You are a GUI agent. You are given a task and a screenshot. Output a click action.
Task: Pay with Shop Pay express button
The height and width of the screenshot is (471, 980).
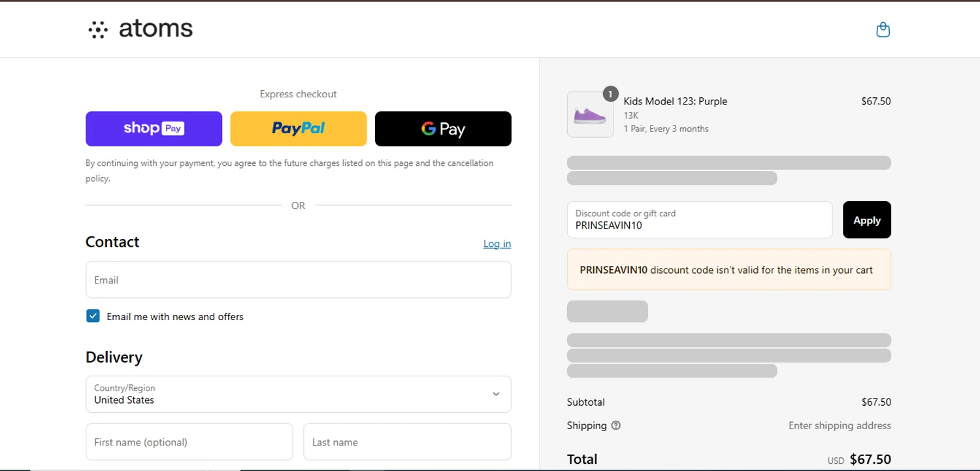click(154, 129)
